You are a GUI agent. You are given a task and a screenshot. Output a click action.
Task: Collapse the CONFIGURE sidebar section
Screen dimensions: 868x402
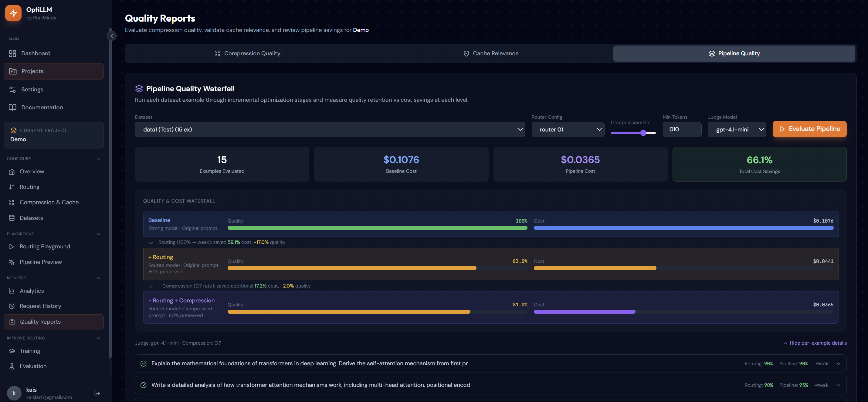[98, 159]
